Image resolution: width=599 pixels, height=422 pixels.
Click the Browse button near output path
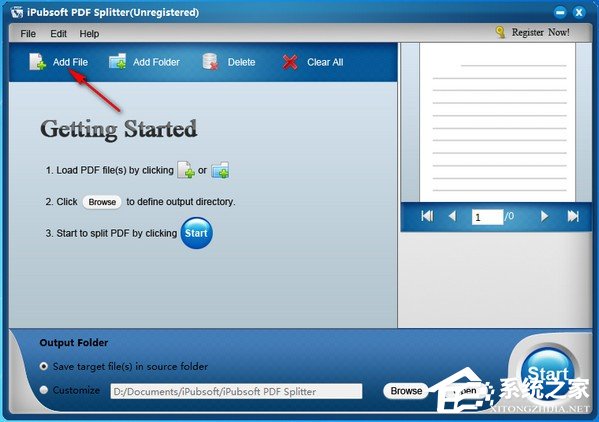[x=406, y=391]
